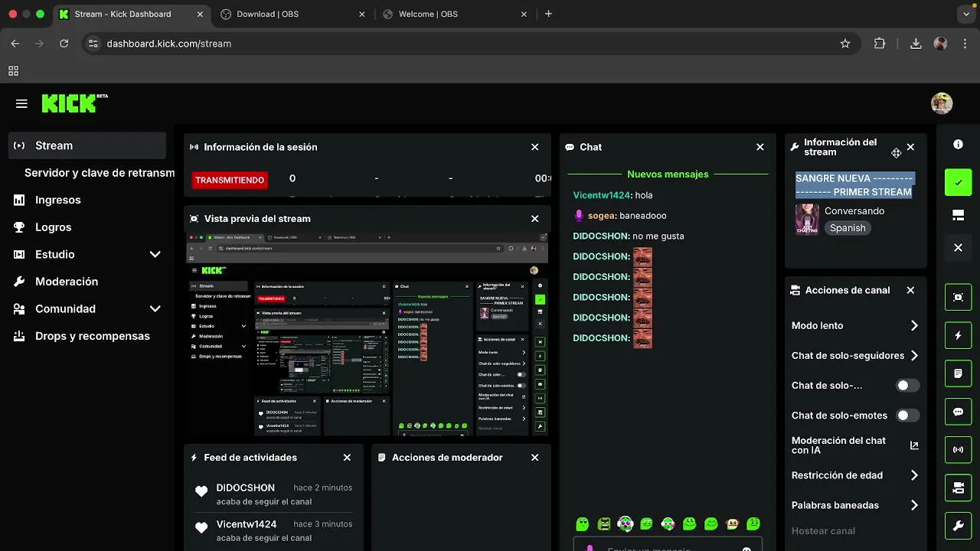
Task: Open the user avatar in Kick header
Action: point(942,103)
